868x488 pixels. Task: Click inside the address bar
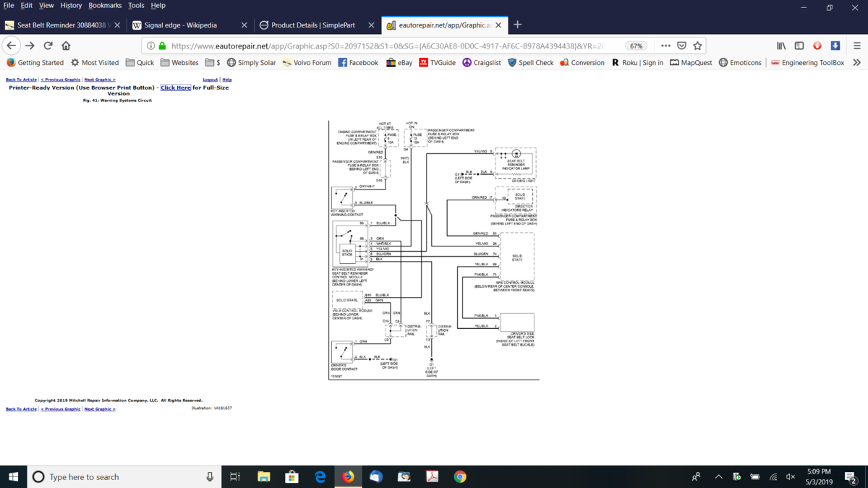click(398, 45)
